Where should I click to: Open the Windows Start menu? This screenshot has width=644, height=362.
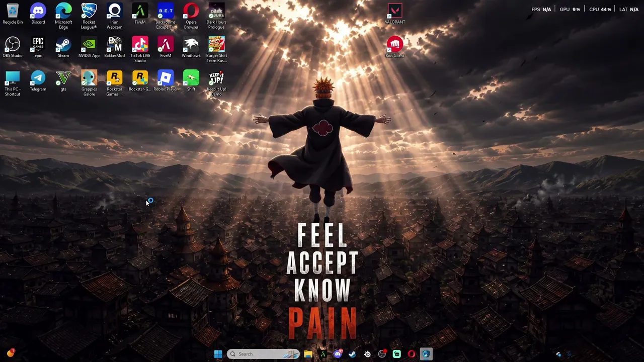pos(218,354)
